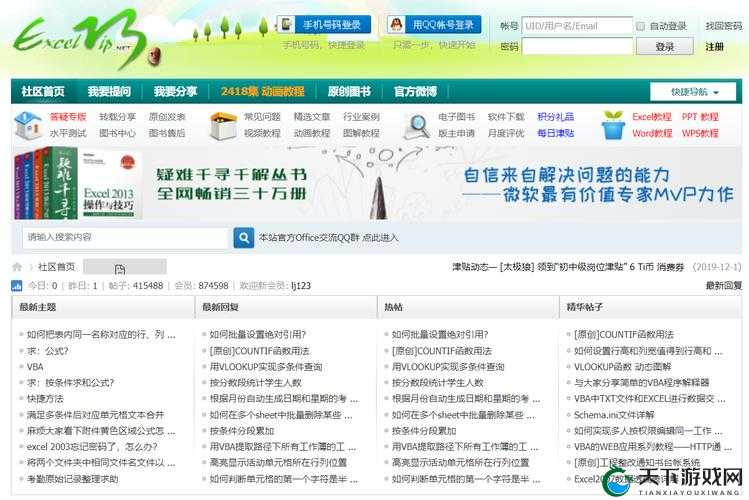Open 满足多条件后对应单元格文本合并 post
Image resolution: width=749 pixels, height=500 pixels.
(96, 415)
